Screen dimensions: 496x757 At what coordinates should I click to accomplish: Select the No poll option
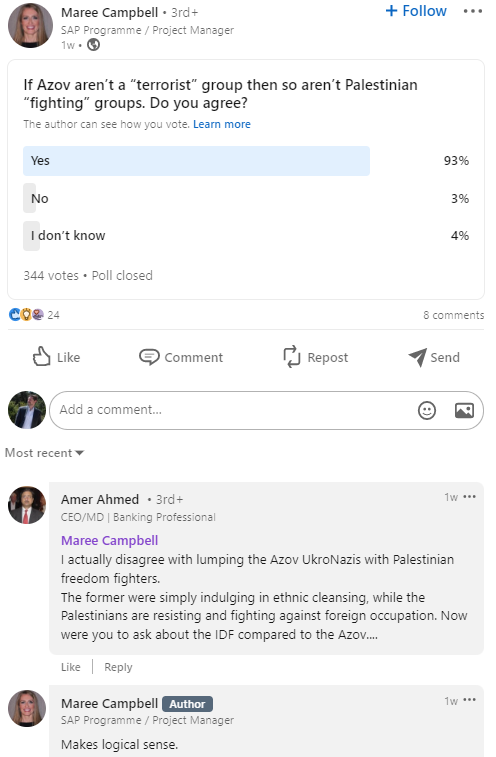[246, 198]
